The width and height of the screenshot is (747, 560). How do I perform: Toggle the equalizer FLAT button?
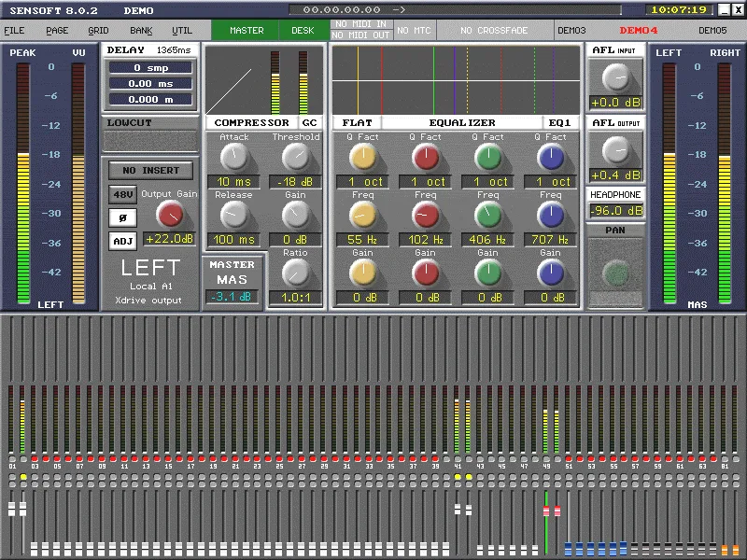coord(357,123)
